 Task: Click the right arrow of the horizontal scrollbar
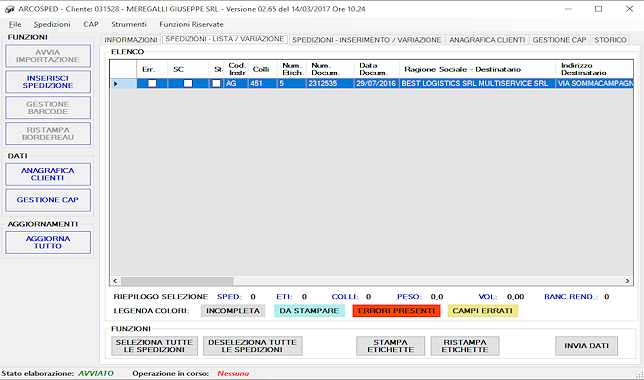(x=627, y=281)
